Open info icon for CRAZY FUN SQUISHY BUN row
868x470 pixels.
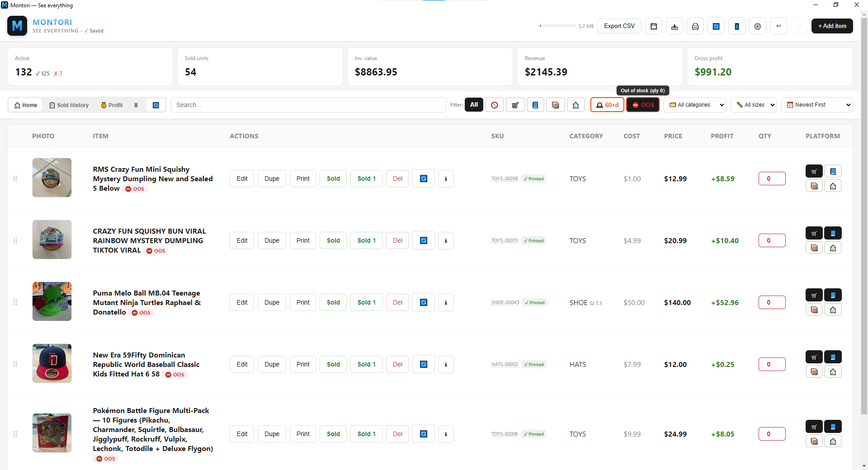(x=446, y=240)
